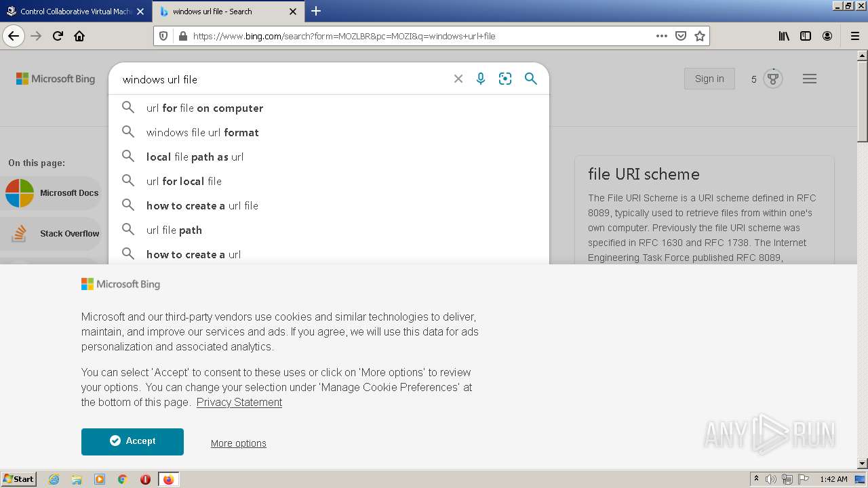Choose suggestion 'url for file on computer'

329,108
